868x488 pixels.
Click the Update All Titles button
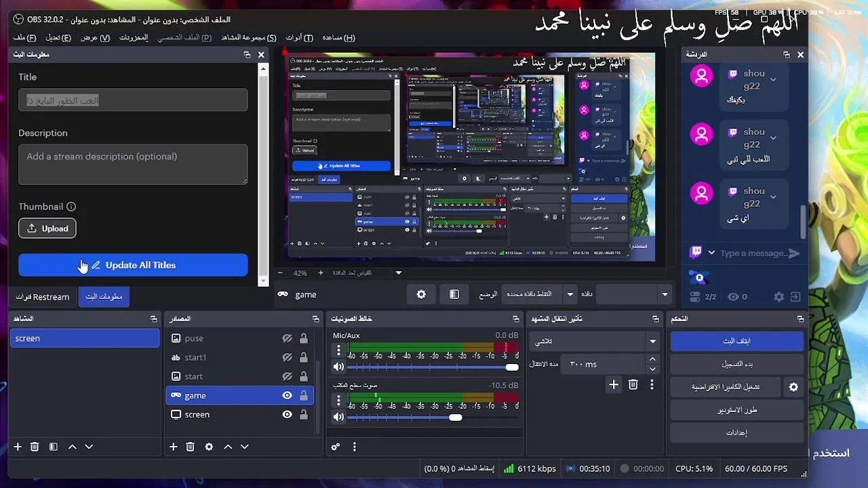[x=133, y=265]
